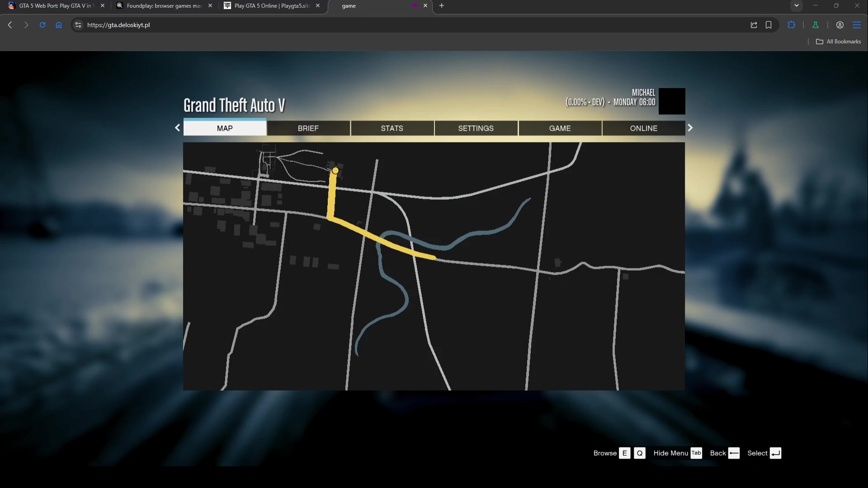This screenshot has height=488, width=868.
Task: Open the browser main menu
Action: click(857, 25)
